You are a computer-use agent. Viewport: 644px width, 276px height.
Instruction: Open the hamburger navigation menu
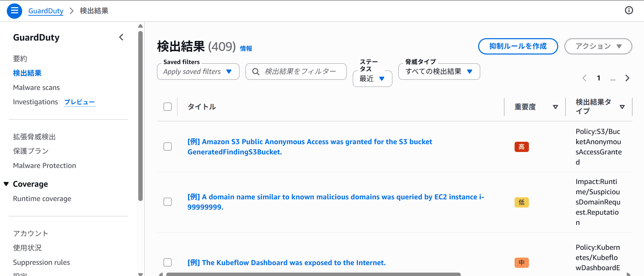pos(14,11)
